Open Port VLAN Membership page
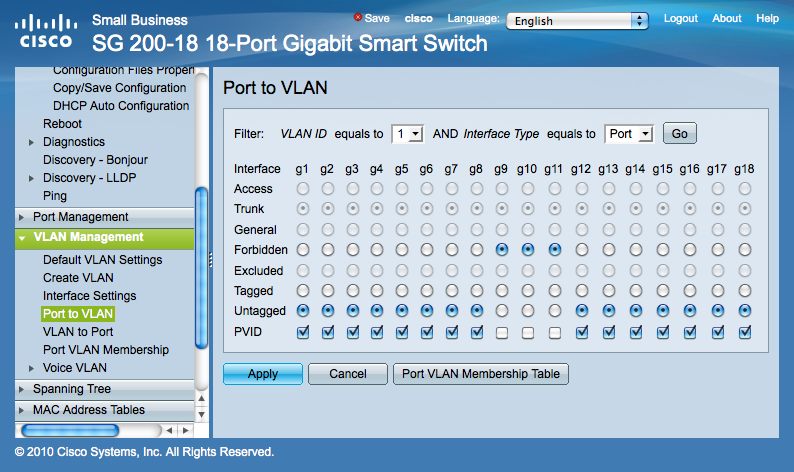This screenshot has height=472, width=794. pyautogui.click(x=106, y=350)
